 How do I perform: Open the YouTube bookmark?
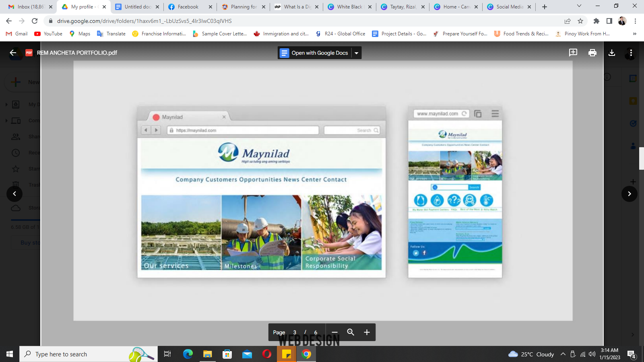tap(48, 34)
